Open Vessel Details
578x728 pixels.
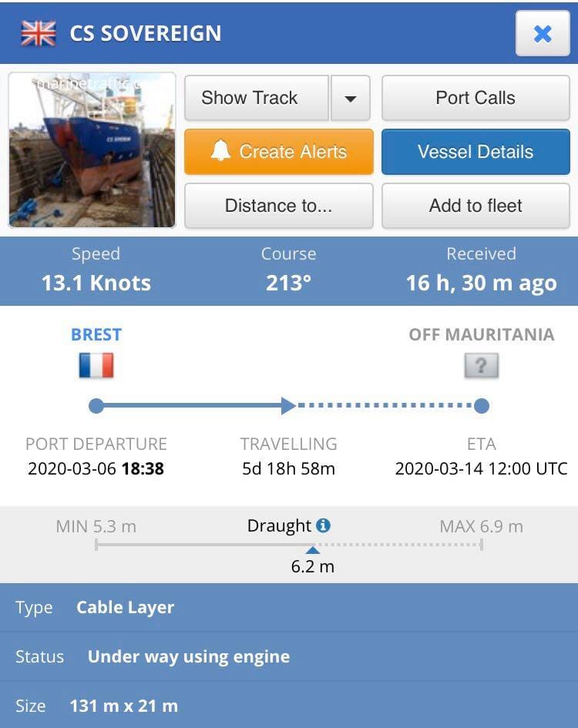476,152
